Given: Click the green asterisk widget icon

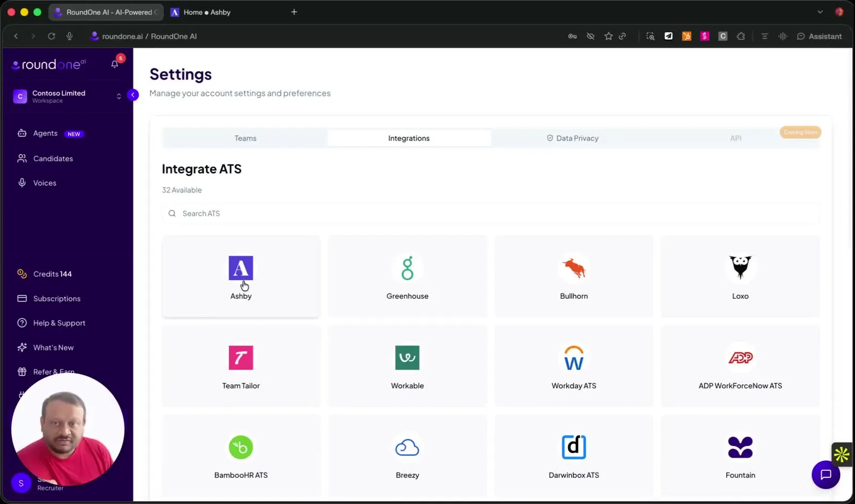Looking at the screenshot, I should pos(842,455).
